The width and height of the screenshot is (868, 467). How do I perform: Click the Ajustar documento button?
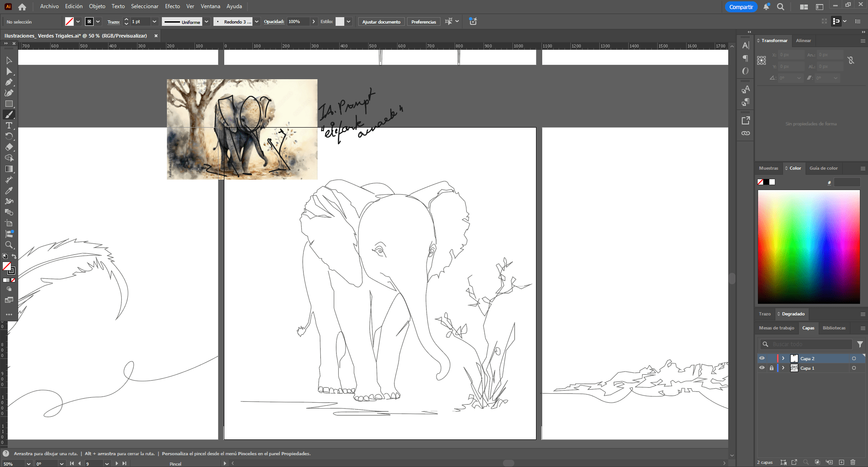tap(381, 22)
